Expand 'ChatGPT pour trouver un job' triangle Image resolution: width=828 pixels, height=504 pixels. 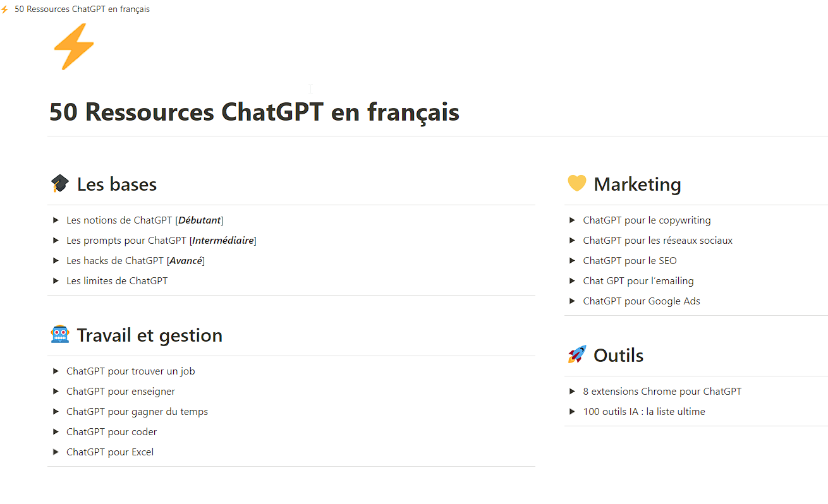click(x=56, y=371)
